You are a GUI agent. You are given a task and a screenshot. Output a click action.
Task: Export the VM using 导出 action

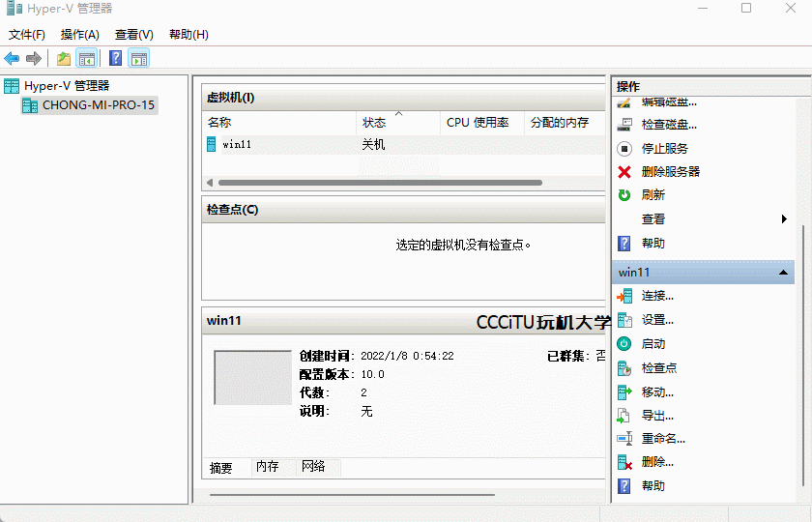[x=657, y=416]
